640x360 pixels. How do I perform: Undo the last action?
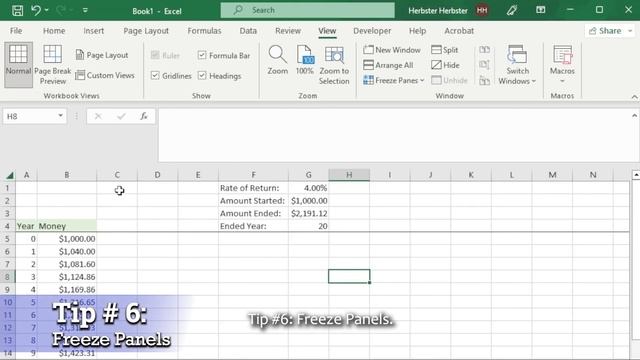[x=36, y=10]
